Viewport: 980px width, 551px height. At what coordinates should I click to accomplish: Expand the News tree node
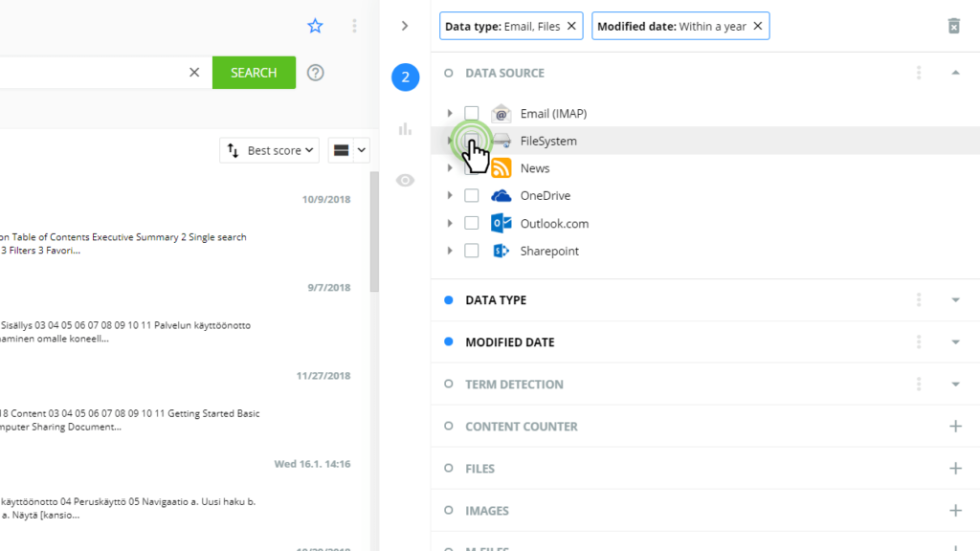(x=450, y=168)
